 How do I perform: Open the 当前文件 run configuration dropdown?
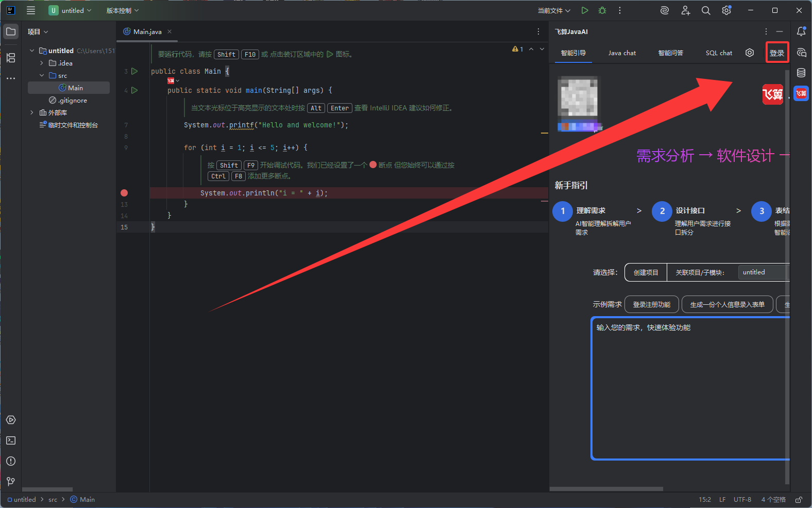(x=554, y=10)
